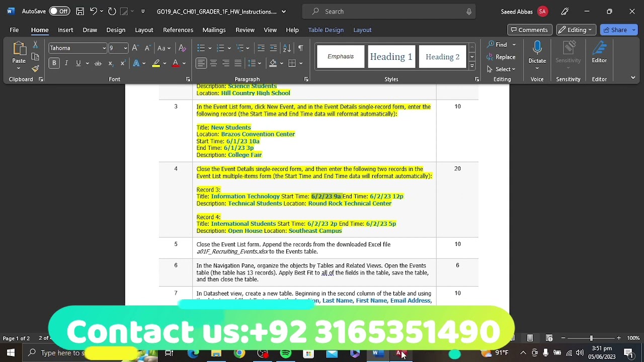Open the Change Case Aa dropdown
644x362 pixels.
(164, 48)
